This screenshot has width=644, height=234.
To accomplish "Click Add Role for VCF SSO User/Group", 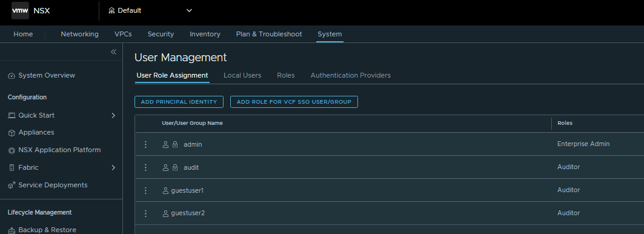I will coord(294,102).
